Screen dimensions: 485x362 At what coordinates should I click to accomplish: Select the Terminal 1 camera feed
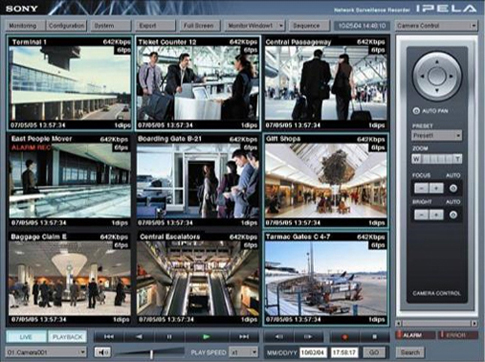click(x=70, y=83)
